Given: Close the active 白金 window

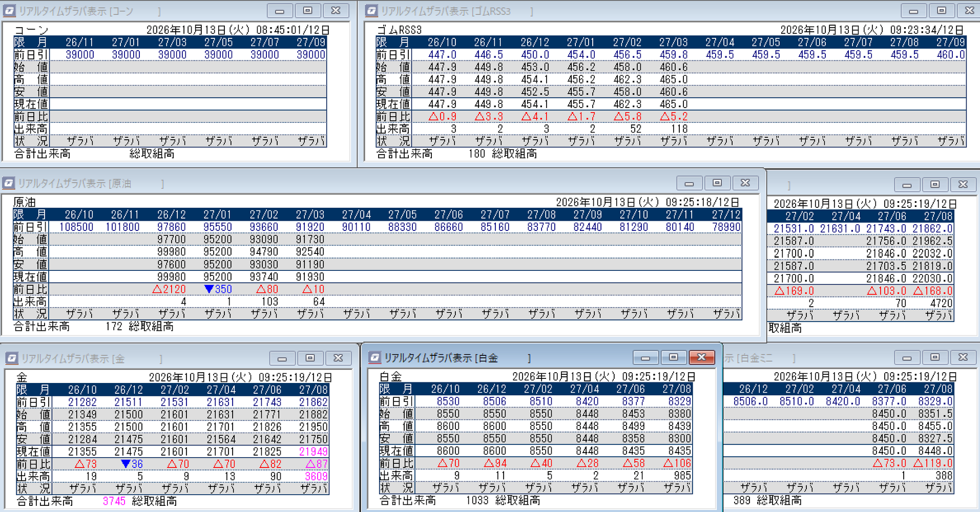Looking at the screenshot, I should coord(701,357).
